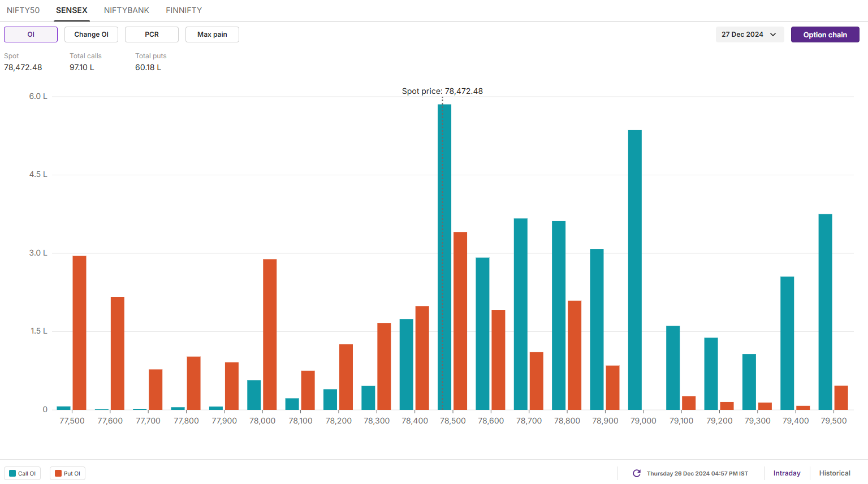Select Intraday mode
The image size is (868, 484).
click(x=787, y=473)
